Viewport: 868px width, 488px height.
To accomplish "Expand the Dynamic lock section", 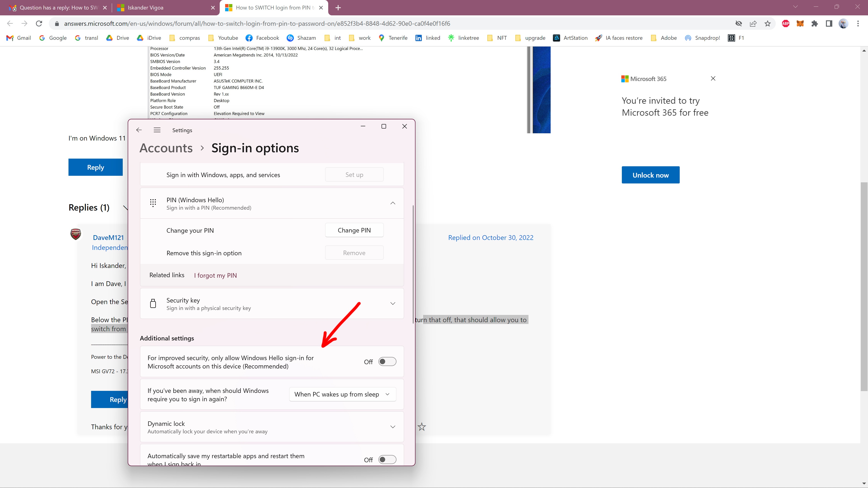I will [393, 427].
